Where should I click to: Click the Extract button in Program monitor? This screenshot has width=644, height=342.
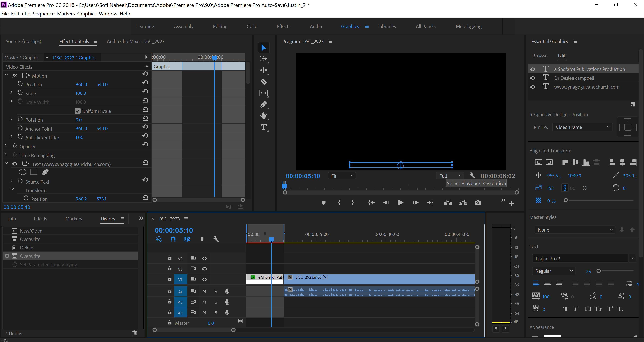pyautogui.click(x=463, y=203)
